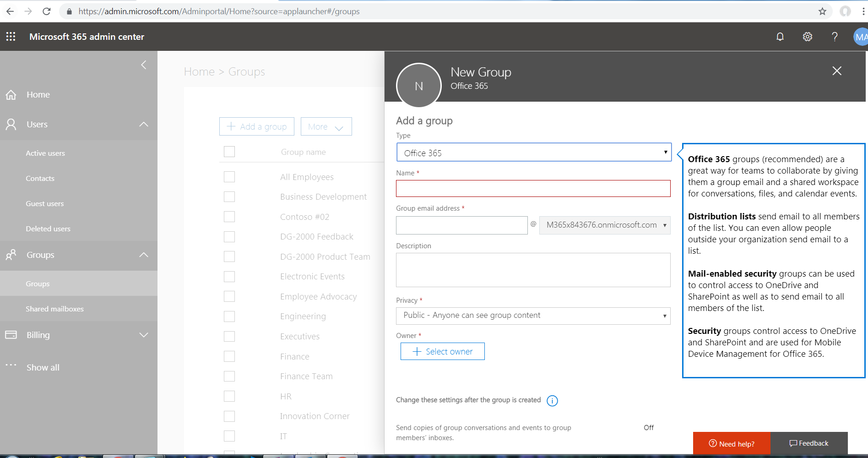The image size is (868, 458).
Task: Click the Feedback button
Action: click(809, 443)
